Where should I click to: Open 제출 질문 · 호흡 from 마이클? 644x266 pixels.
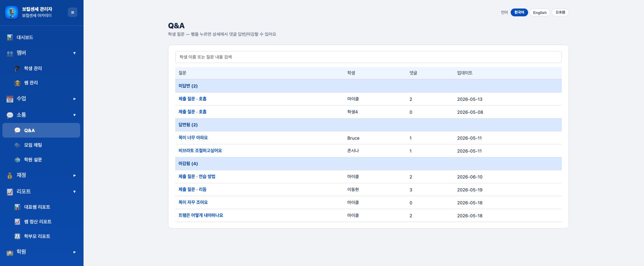193,99
